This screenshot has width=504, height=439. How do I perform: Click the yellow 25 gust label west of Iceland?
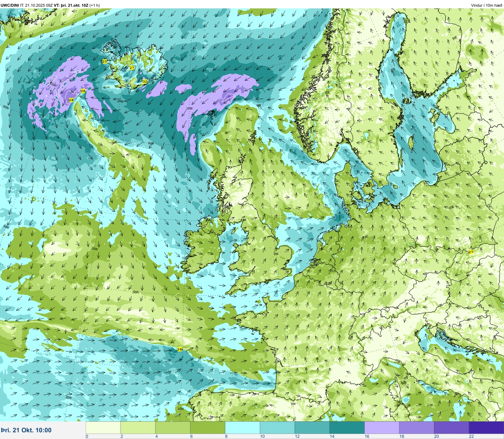click(104, 61)
